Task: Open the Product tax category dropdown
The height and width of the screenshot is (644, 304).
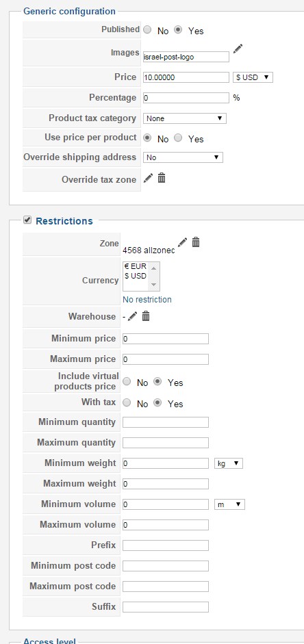Action: click(184, 118)
